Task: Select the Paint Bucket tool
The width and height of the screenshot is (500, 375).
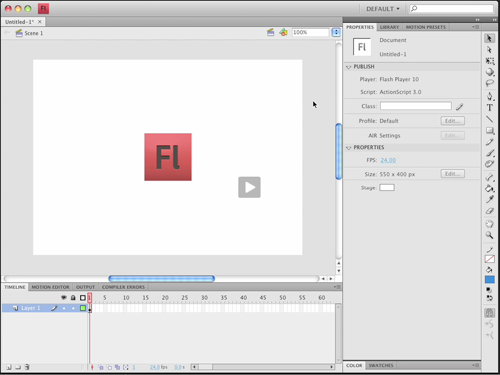Action: [490, 188]
